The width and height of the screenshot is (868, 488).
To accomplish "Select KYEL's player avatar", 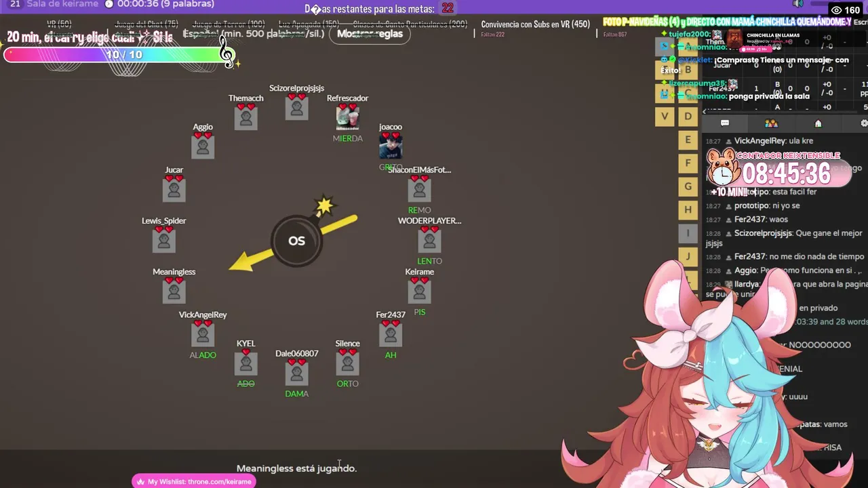I will click(x=245, y=363).
